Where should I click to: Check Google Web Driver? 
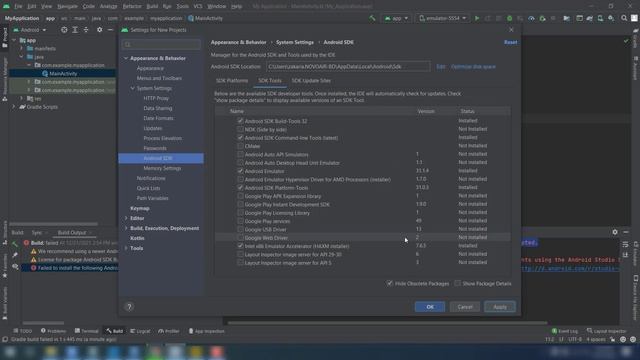[x=240, y=238]
